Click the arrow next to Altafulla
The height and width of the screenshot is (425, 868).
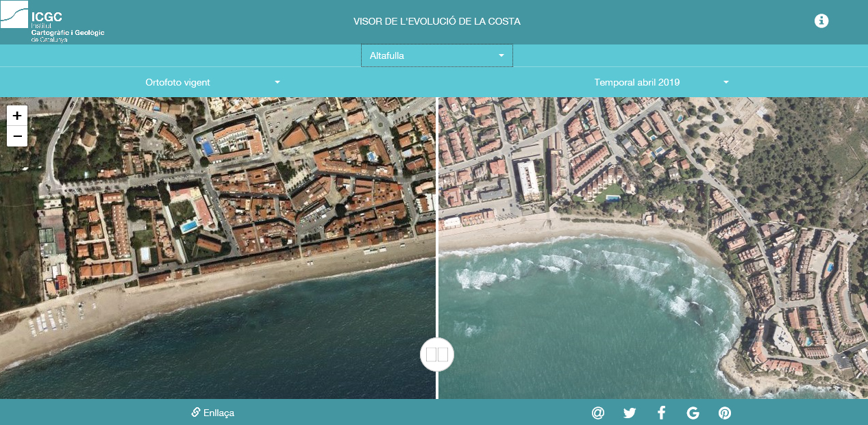tap(501, 55)
